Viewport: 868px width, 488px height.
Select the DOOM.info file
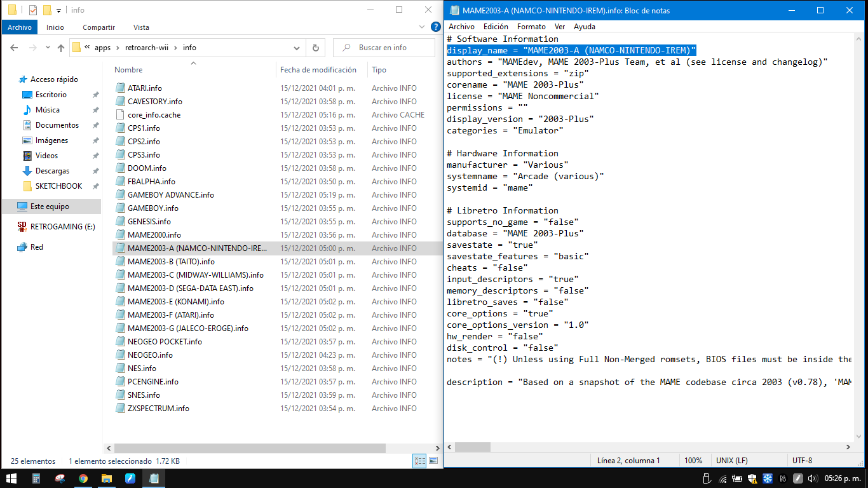click(x=147, y=168)
